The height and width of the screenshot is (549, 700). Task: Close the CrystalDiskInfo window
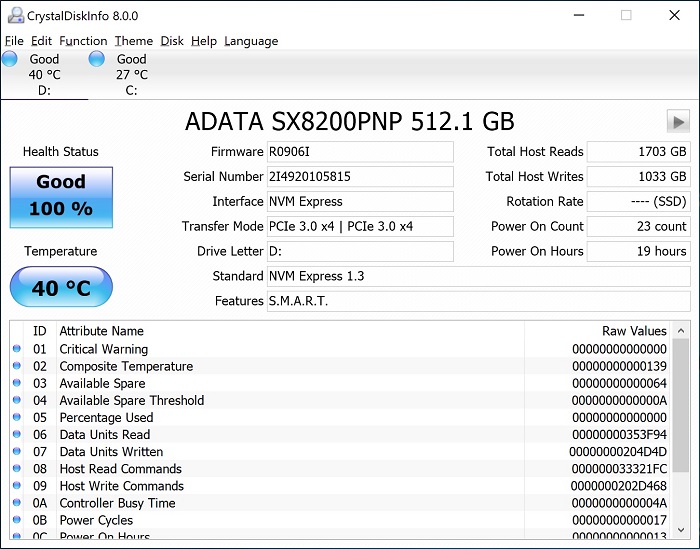(675, 15)
